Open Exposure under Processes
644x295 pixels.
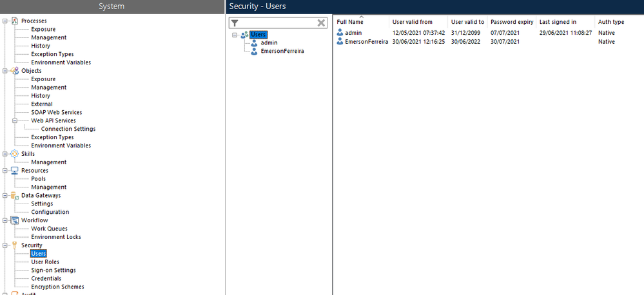click(43, 29)
